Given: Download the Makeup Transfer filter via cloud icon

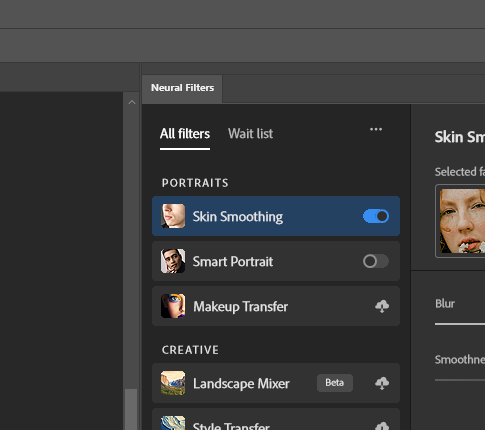Looking at the screenshot, I should click(382, 306).
